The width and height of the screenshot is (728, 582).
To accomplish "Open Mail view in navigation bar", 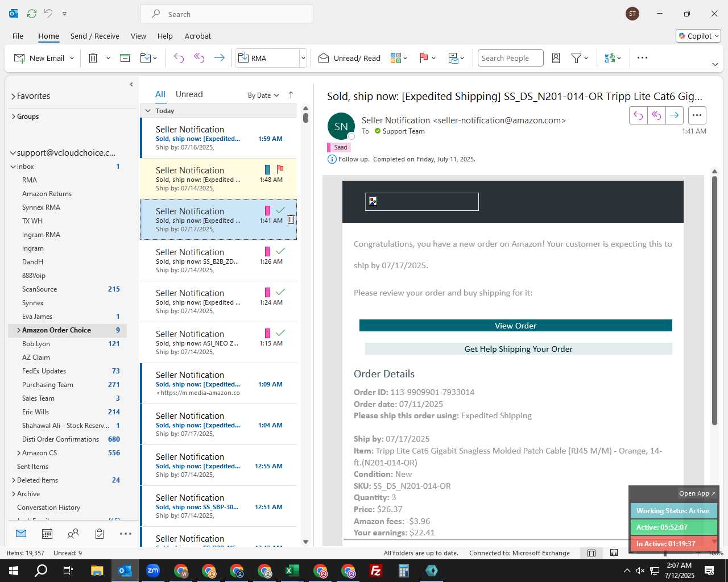I will [x=21, y=534].
